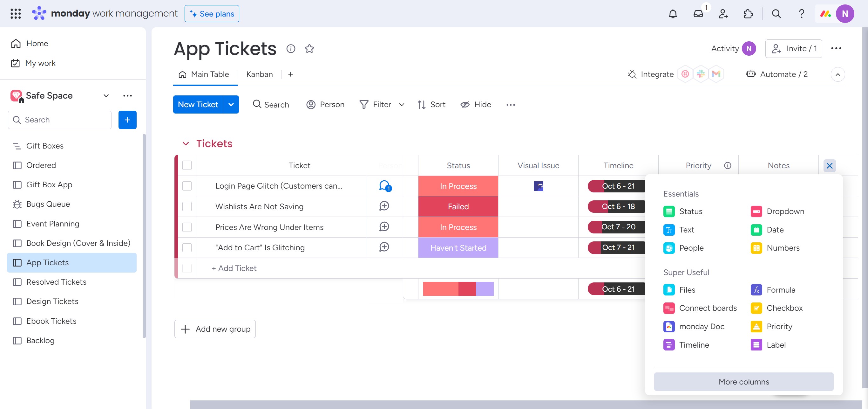Click the apps marketplace puzzle icon
The width and height of the screenshot is (868, 409).
click(x=748, y=14)
